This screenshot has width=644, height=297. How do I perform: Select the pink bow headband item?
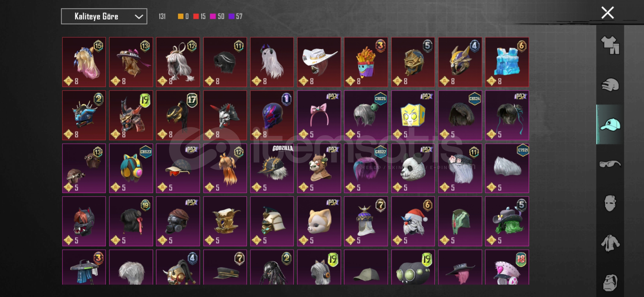[x=319, y=115]
